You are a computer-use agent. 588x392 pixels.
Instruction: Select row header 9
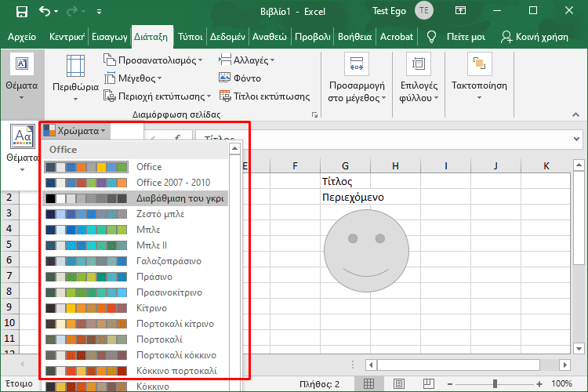click(9, 307)
